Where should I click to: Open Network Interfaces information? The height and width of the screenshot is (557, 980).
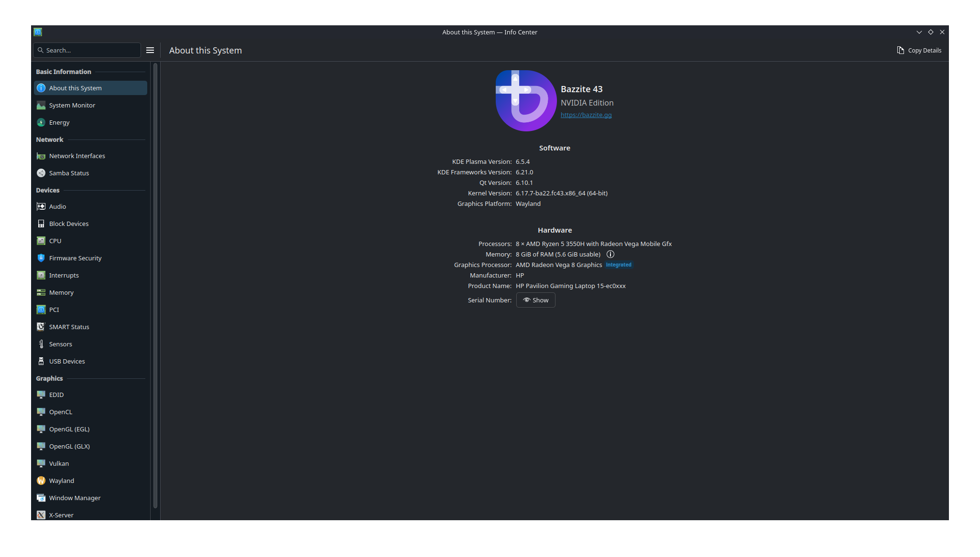[77, 156]
